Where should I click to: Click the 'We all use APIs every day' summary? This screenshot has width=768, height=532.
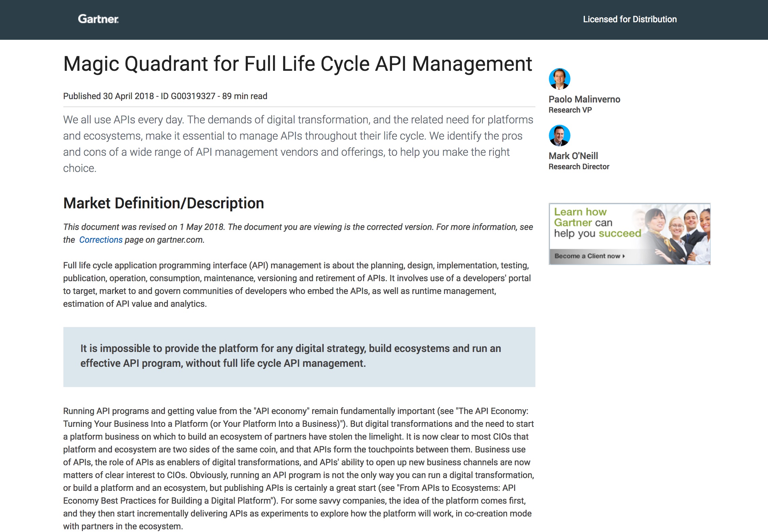(x=298, y=144)
